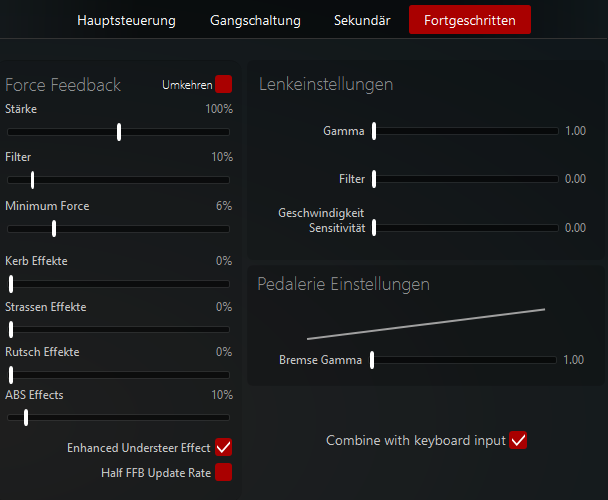
Task: Click the Rutsch Effekte slider handle
Action: coord(11,375)
